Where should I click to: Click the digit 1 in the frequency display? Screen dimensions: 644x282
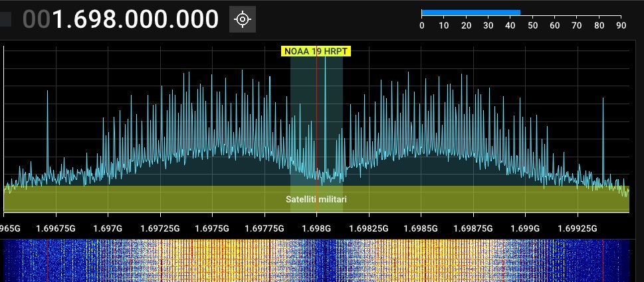(x=60, y=20)
